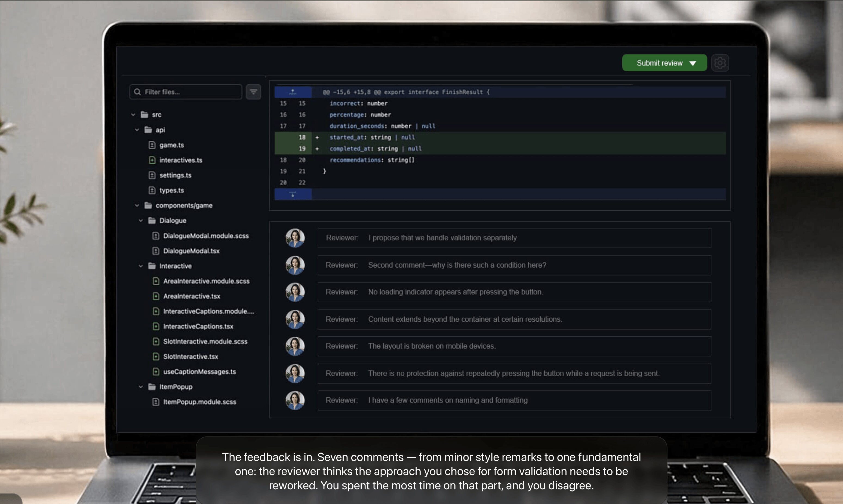Open ItemPopup.module.scss file
The width and height of the screenshot is (843, 504).
(194, 402)
